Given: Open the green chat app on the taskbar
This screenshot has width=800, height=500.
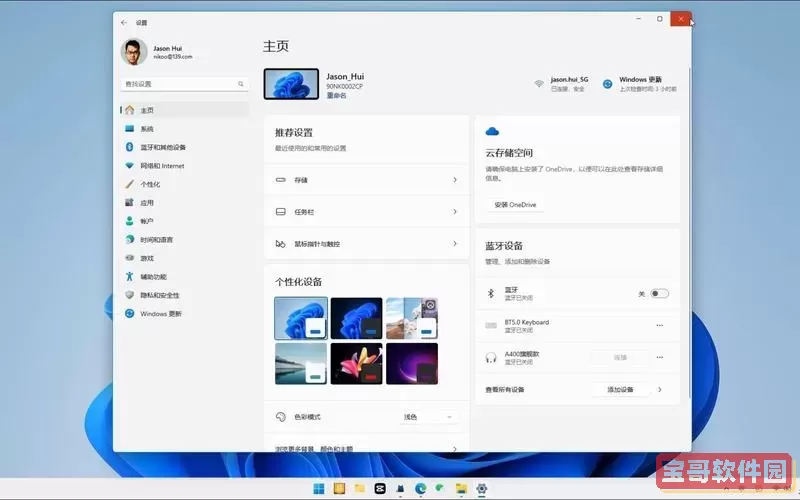Looking at the screenshot, I should pyautogui.click(x=440, y=489).
